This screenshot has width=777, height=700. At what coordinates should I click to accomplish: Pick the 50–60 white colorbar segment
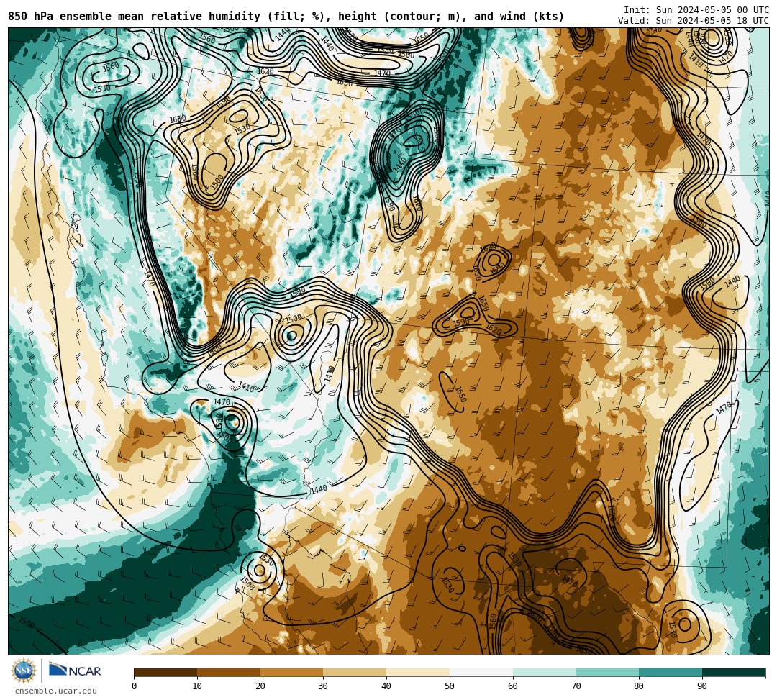(x=481, y=672)
